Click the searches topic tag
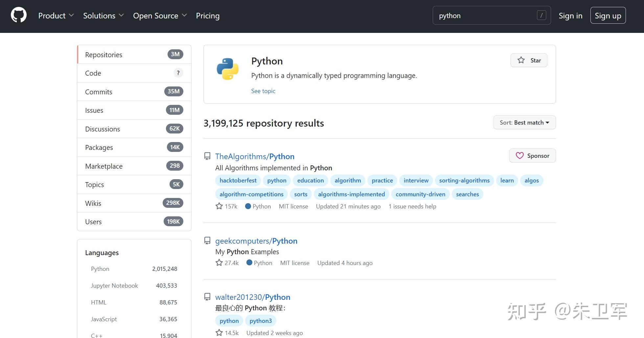The image size is (644, 338). (x=467, y=194)
